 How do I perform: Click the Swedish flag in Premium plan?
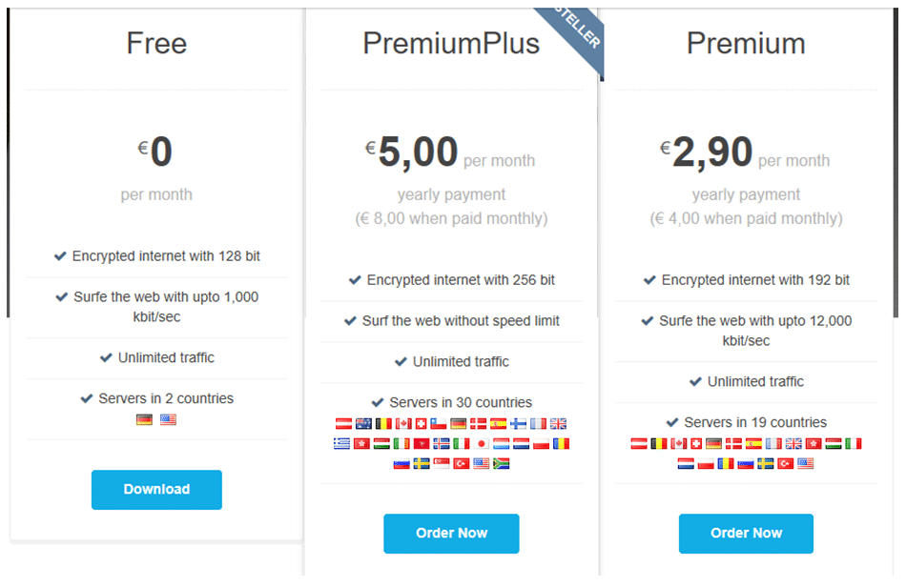pyautogui.click(x=766, y=464)
